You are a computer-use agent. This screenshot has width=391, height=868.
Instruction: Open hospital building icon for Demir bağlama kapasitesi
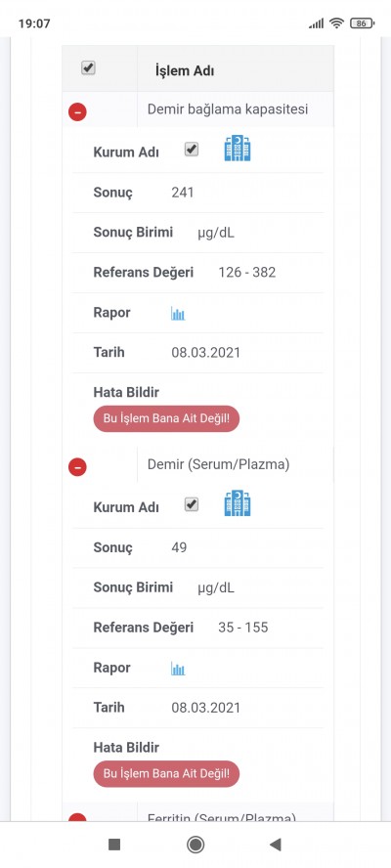[x=238, y=148]
